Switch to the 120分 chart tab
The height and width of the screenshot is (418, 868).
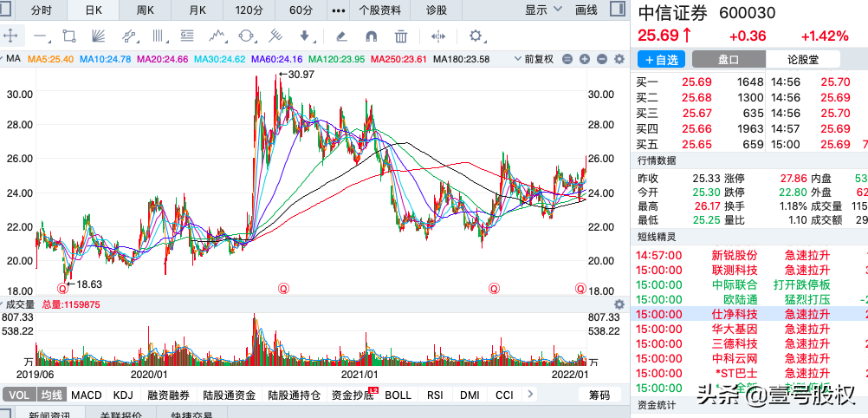(x=249, y=10)
